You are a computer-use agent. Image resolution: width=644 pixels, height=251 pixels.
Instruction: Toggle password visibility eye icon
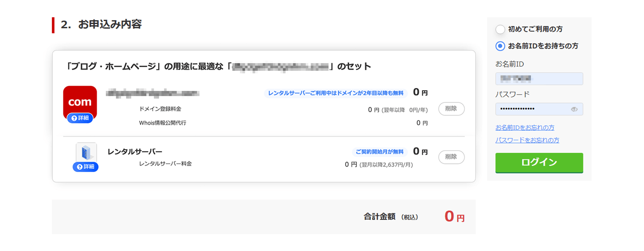point(574,109)
